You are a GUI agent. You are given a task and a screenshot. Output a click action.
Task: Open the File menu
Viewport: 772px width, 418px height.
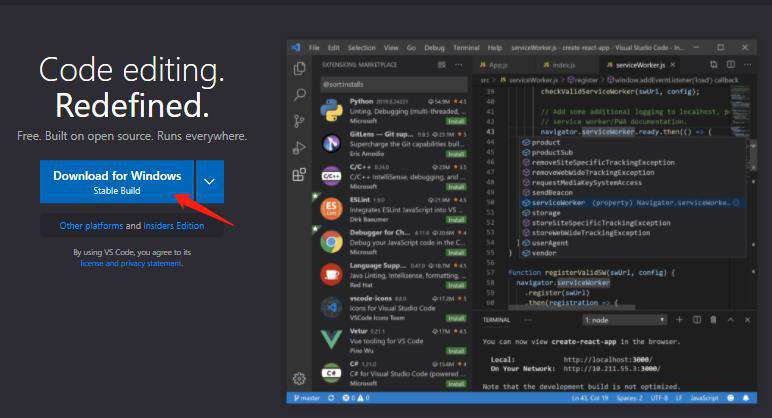(x=314, y=48)
